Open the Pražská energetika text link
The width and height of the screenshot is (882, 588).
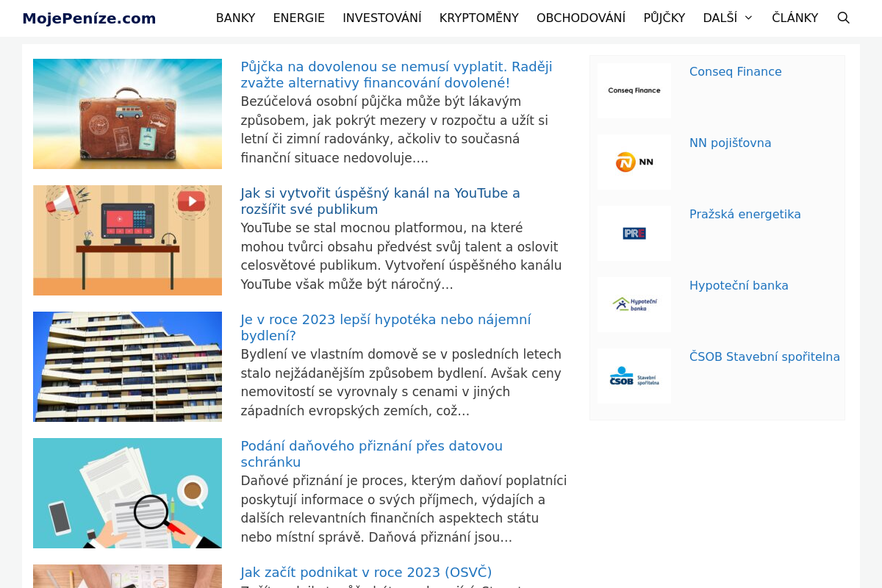pos(745,214)
